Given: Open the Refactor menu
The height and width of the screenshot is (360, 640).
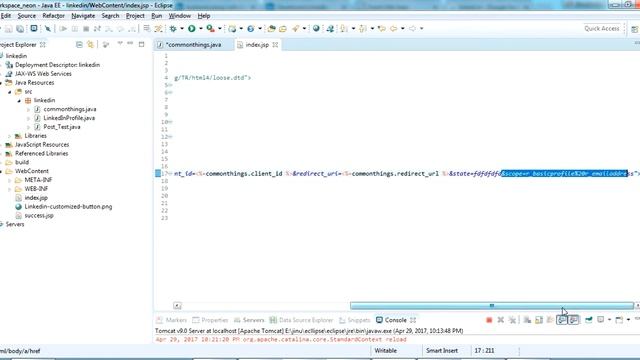Looking at the screenshot, I should coord(53,16).
